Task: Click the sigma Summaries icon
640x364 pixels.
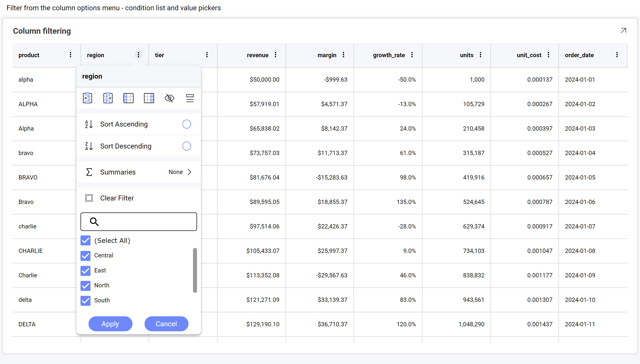Action: [x=89, y=172]
